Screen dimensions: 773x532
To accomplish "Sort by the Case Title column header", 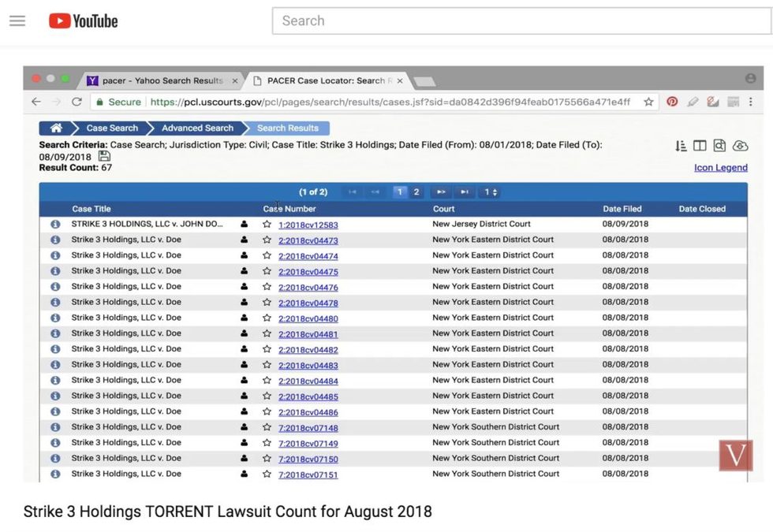I will [91, 209].
